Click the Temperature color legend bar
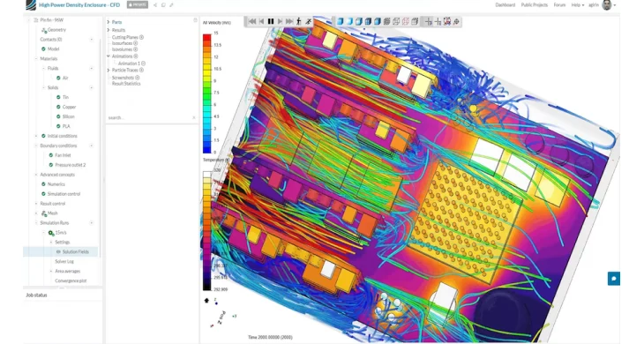 [x=207, y=231]
